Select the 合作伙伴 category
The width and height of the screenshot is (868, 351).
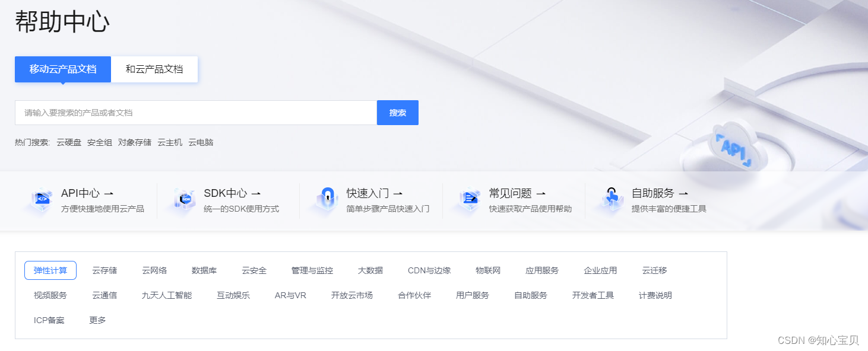tap(414, 295)
